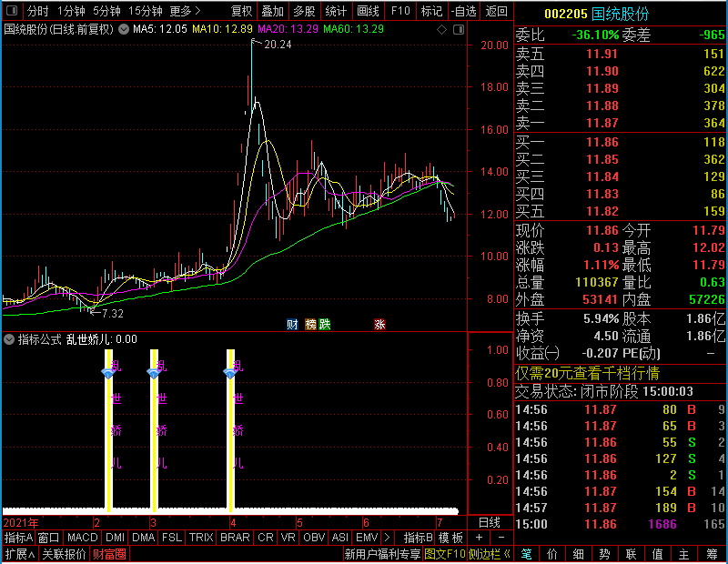The height and width of the screenshot is (564, 728).
Task: Toggle -自选 watchlist membership
Action: (x=463, y=11)
